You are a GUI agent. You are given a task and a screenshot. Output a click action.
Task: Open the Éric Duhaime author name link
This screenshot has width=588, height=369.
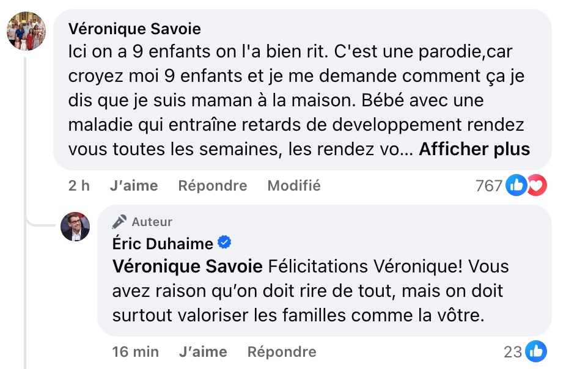coord(163,244)
